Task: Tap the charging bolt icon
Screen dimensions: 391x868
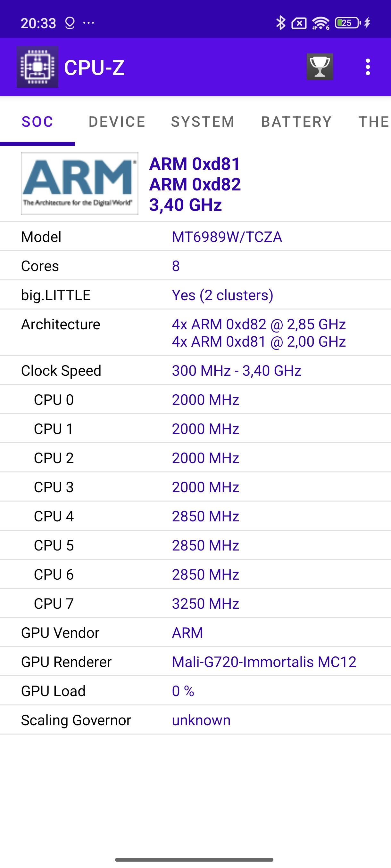Action: (367, 23)
